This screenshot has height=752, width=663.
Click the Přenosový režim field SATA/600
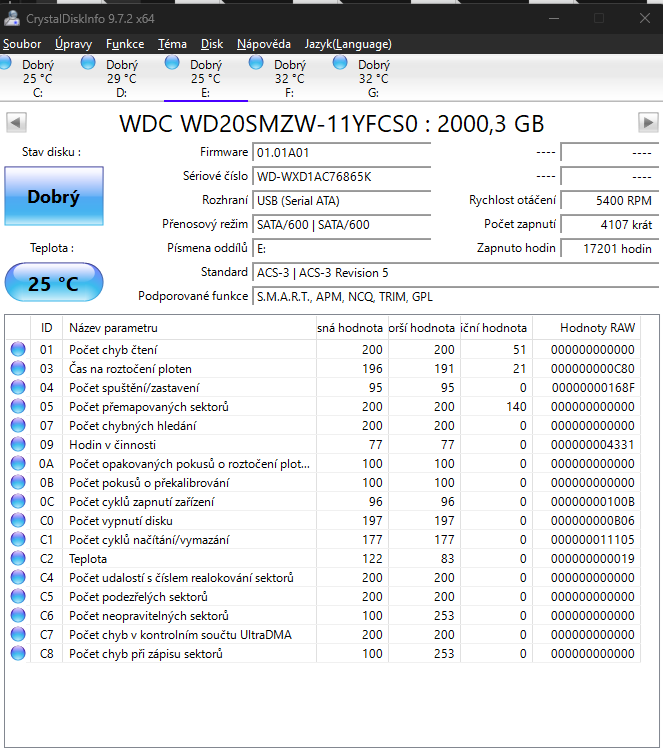[342, 224]
